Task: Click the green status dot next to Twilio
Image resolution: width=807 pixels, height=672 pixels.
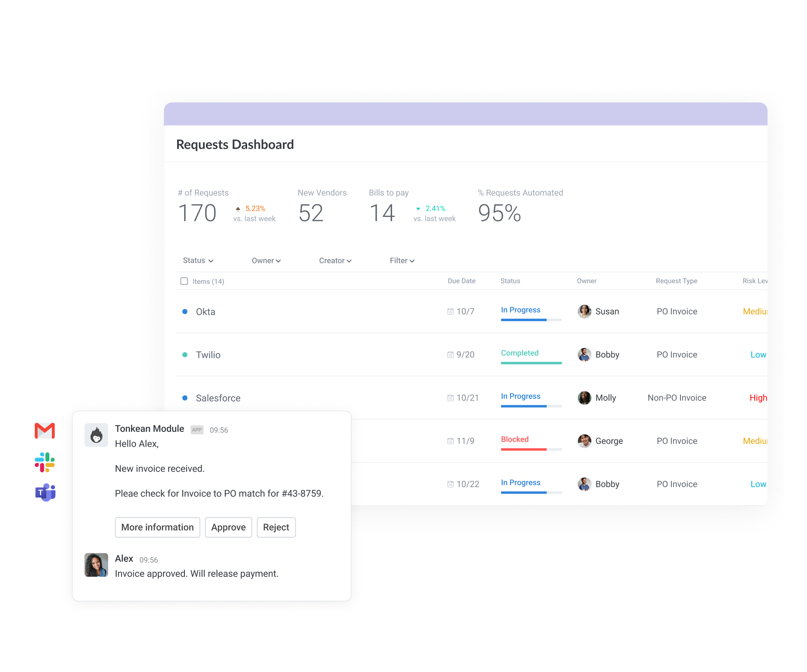Action: pyautogui.click(x=185, y=355)
